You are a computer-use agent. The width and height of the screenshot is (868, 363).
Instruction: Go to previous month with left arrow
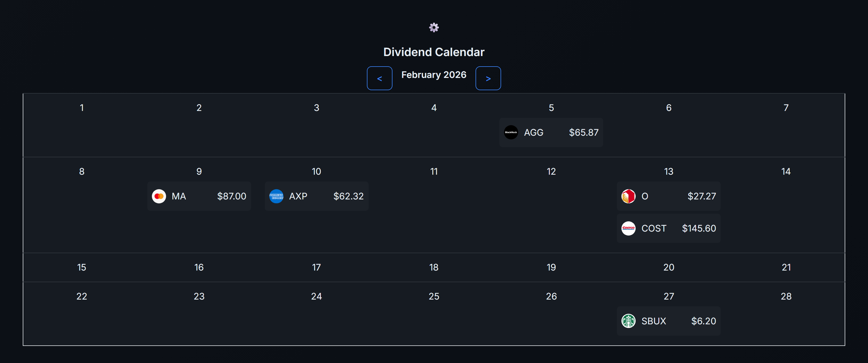(379, 79)
